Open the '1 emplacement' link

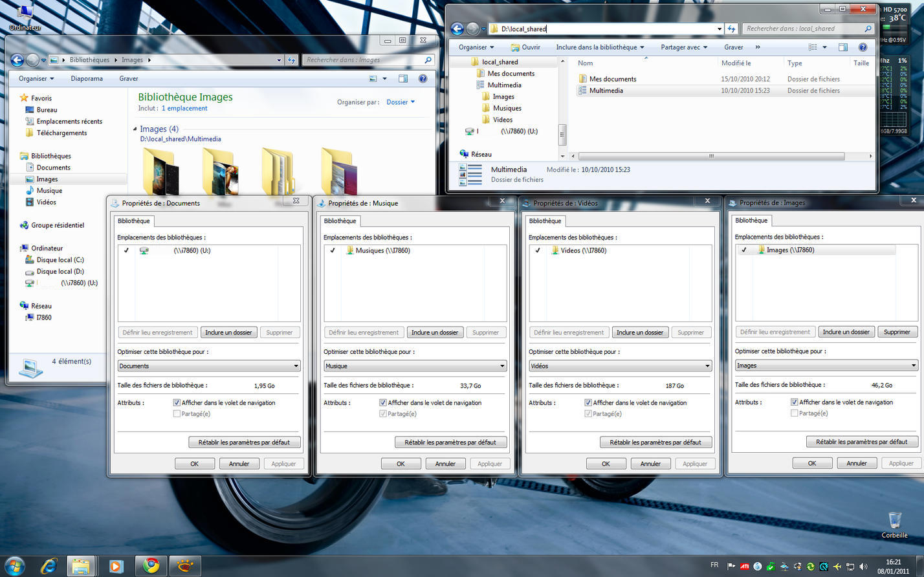184,108
